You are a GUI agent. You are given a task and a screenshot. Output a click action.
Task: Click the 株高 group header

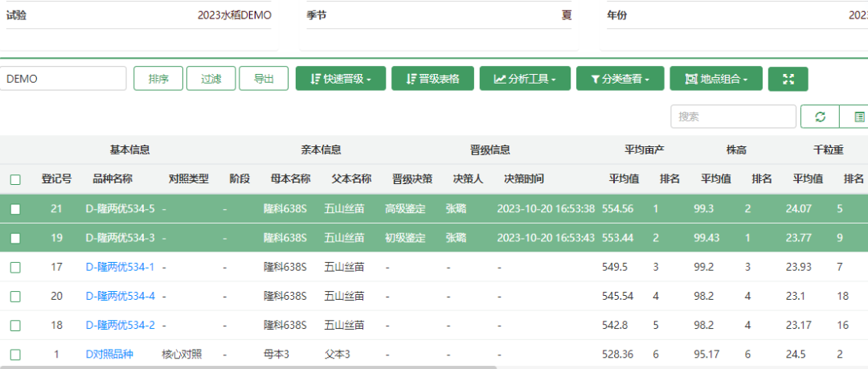coord(736,150)
